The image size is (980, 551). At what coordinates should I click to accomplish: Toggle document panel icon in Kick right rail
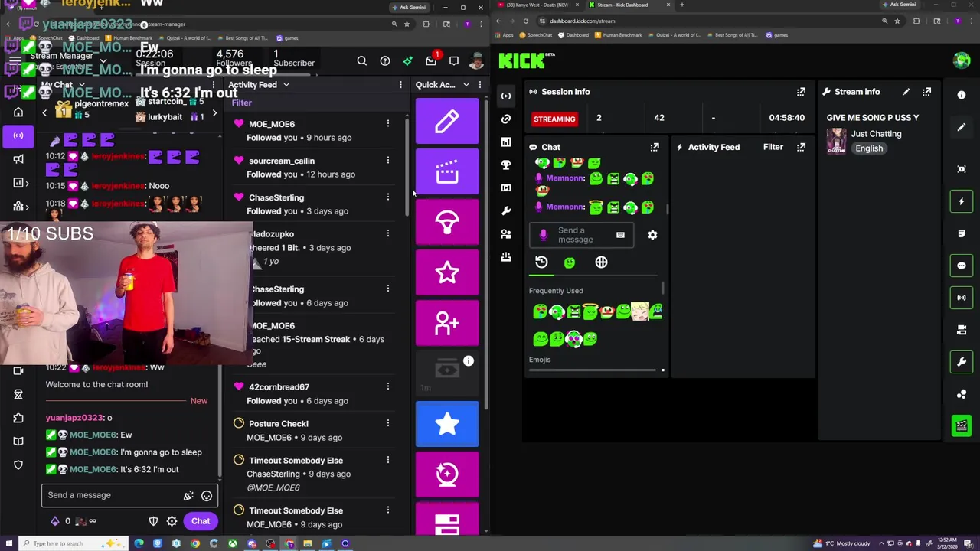click(x=962, y=233)
